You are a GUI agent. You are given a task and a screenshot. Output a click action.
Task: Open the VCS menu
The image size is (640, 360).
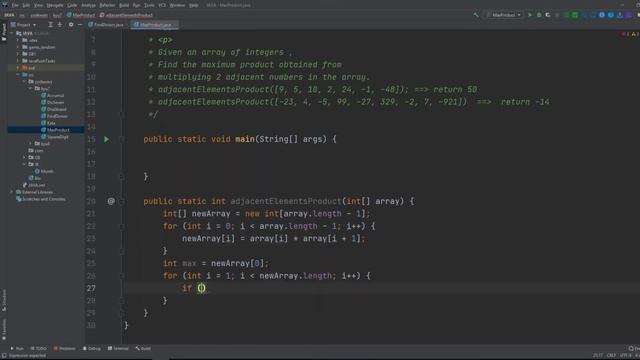[x=162, y=5]
